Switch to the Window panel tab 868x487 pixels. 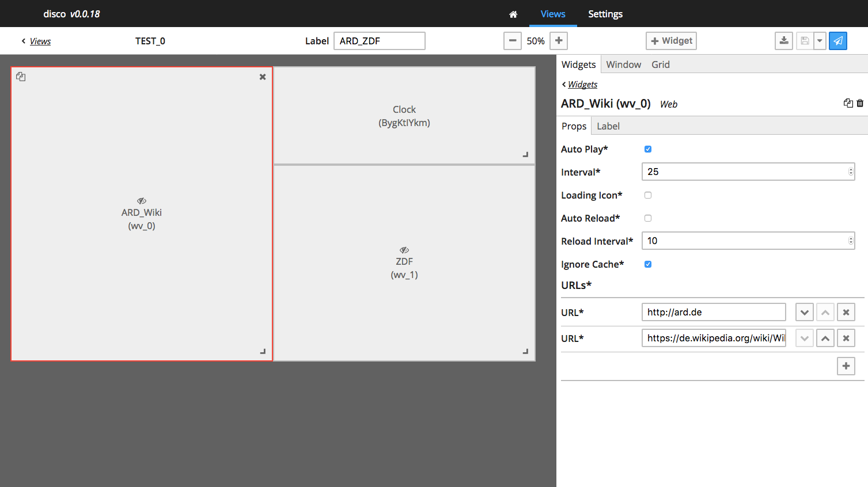pyautogui.click(x=623, y=64)
